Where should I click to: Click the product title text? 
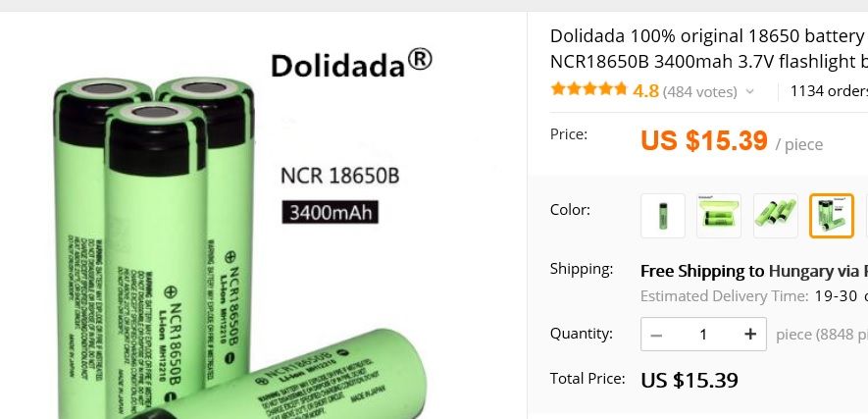click(708, 49)
